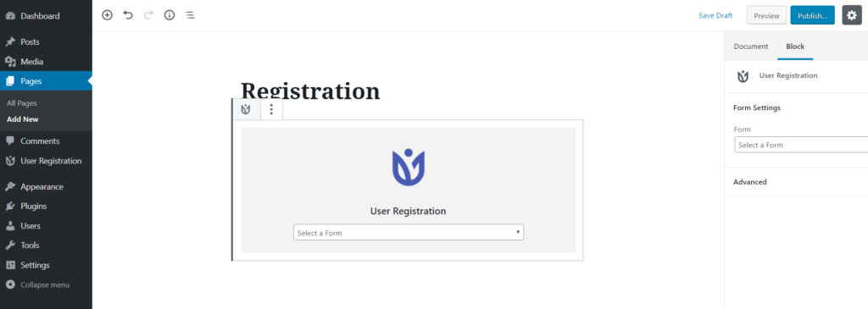
Task: Open Select a Form dropdown in block
Action: point(408,233)
